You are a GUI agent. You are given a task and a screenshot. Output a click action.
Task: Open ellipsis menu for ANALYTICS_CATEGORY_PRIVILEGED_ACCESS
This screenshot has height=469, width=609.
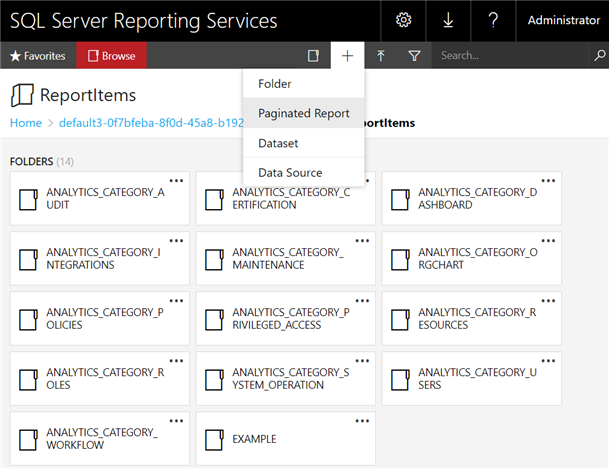(362, 301)
